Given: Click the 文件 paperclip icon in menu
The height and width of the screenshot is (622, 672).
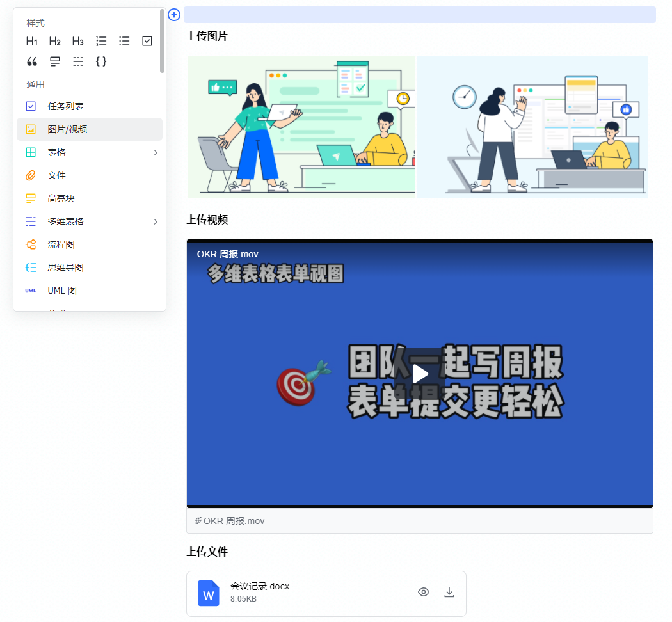Looking at the screenshot, I should [31, 175].
